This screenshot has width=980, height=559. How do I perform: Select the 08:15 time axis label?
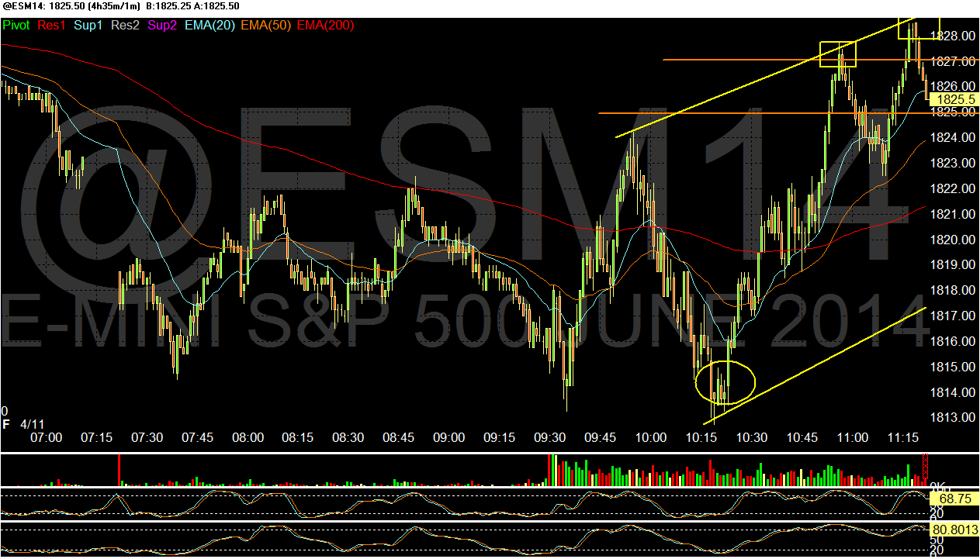click(298, 438)
